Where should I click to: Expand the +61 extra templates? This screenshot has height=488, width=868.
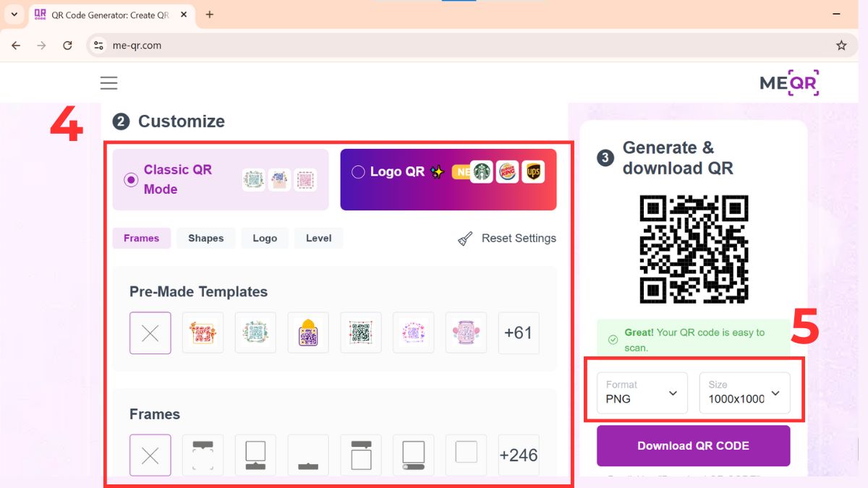(x=519, y=333)
